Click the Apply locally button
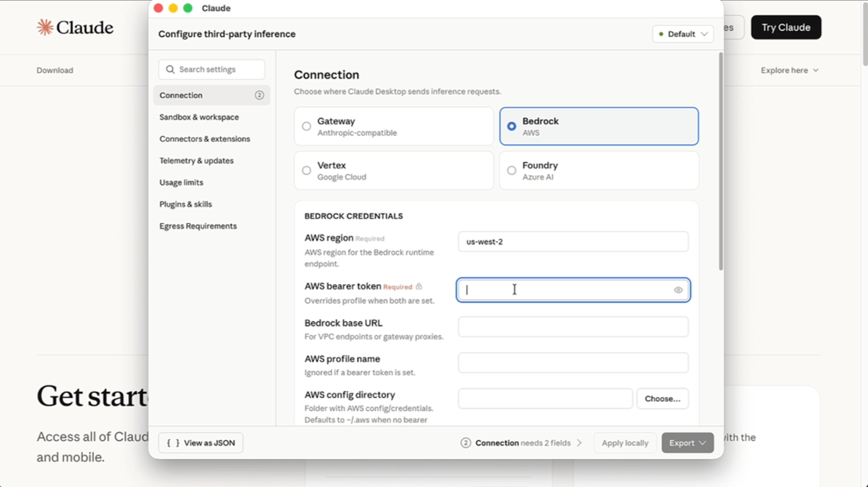Screen dimensions: 868x487 pos(625,443)
